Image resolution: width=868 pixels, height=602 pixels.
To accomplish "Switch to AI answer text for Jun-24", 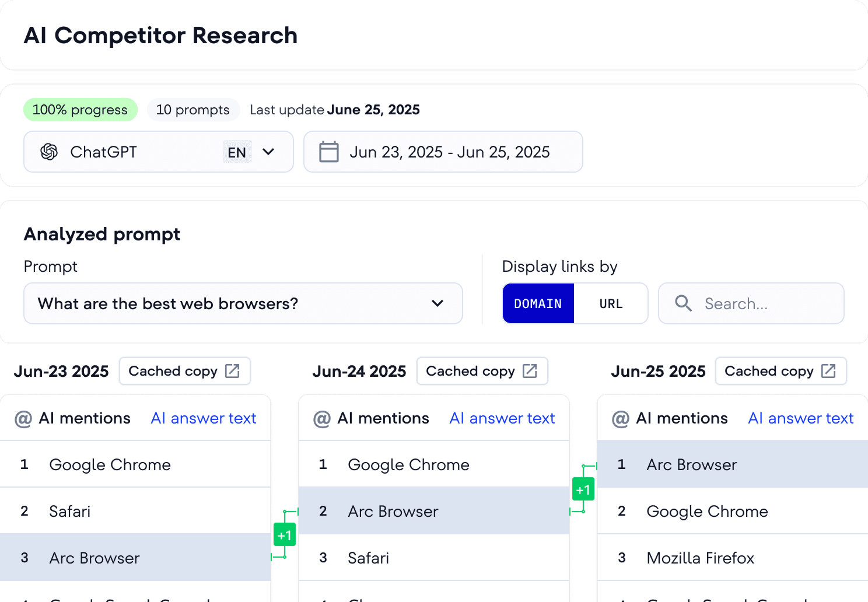I will [x=502, y=418].
